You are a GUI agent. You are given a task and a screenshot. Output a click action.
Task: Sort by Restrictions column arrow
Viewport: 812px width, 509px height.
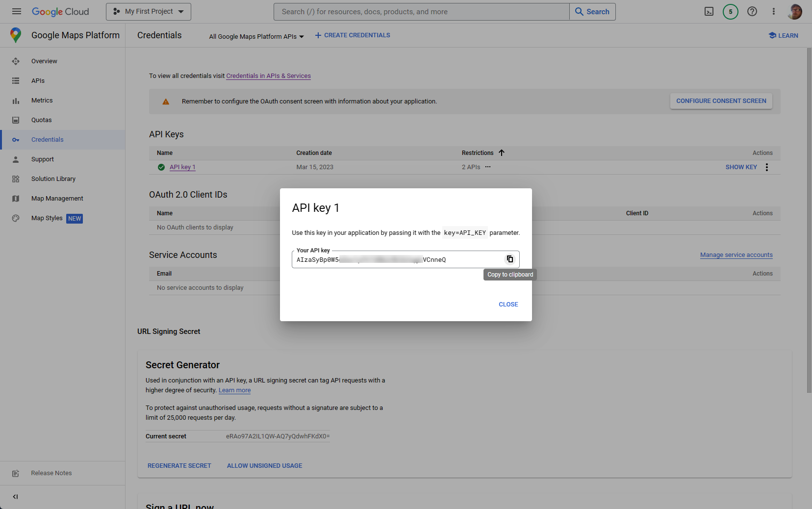502,153
